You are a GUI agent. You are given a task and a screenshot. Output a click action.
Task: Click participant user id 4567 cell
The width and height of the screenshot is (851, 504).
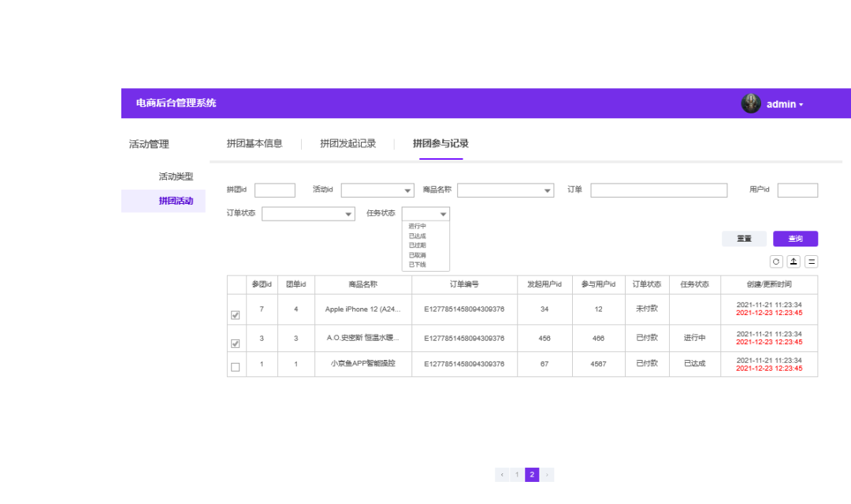[598, 364]
